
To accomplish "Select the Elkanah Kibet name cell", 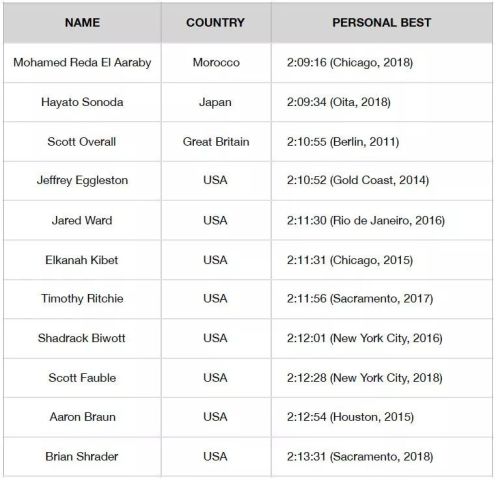I will pos(82,260).
